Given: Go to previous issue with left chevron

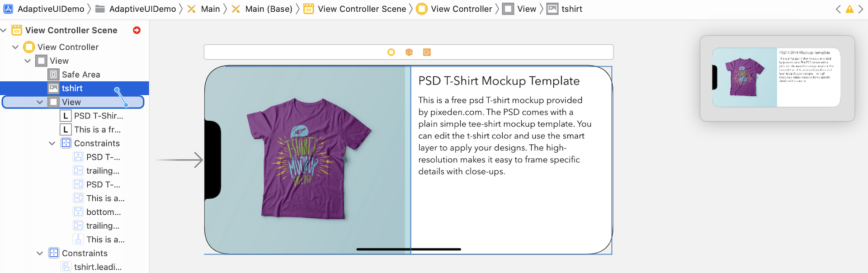Looking at the screenshot, I should tap(838, 9).
